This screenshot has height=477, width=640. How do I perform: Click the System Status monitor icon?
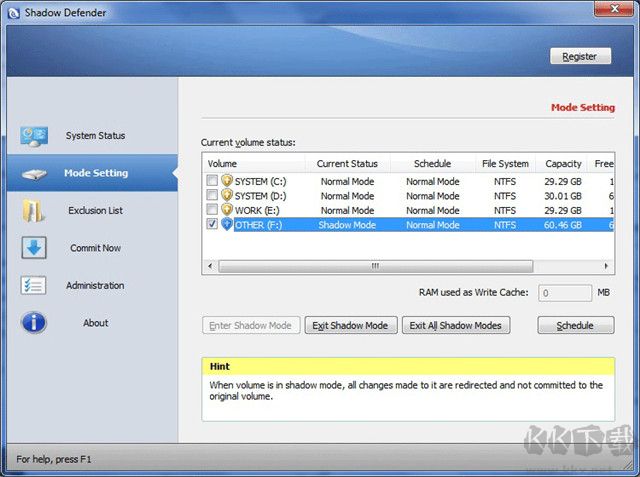point(34,136)
